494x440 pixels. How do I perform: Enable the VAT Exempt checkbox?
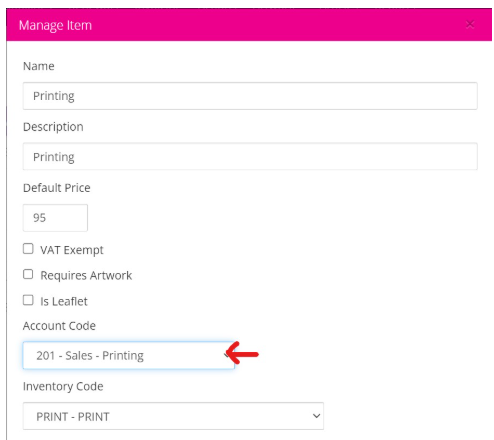point(28,249)
